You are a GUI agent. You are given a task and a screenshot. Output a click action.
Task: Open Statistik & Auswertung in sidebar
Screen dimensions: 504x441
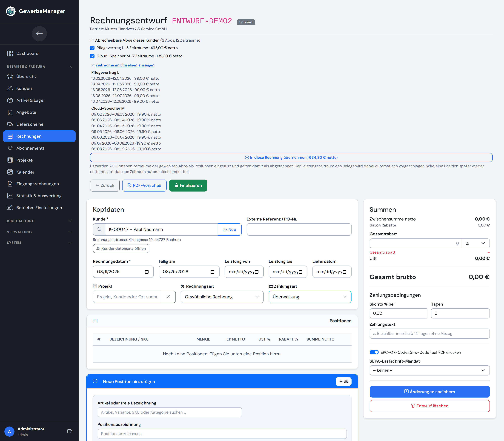pos(39,196)
